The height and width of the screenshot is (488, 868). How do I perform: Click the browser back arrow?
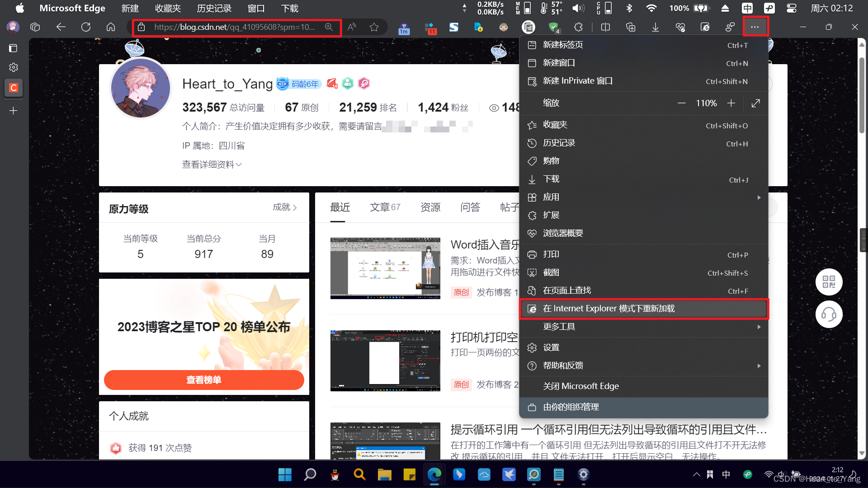(61, 27)
